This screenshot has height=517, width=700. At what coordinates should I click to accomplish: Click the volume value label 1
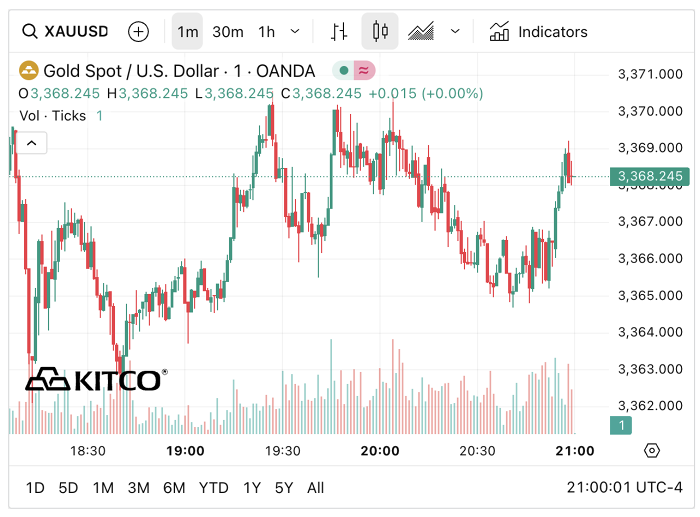[621, 425]
